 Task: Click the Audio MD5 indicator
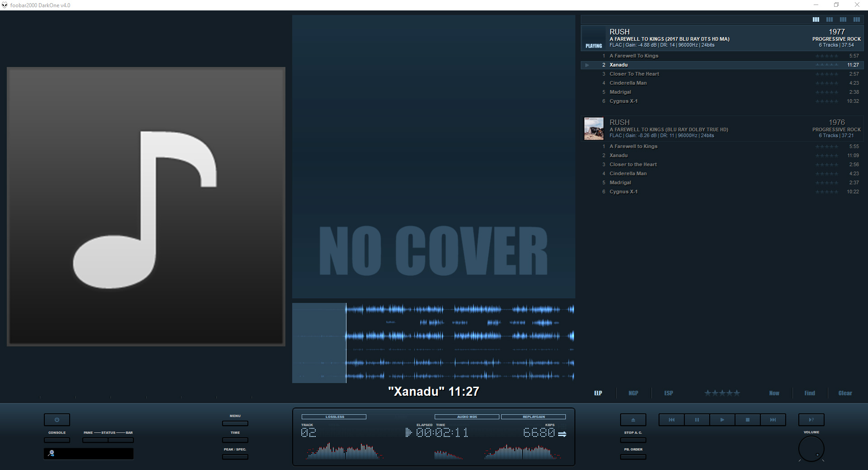tap(467, 417)
